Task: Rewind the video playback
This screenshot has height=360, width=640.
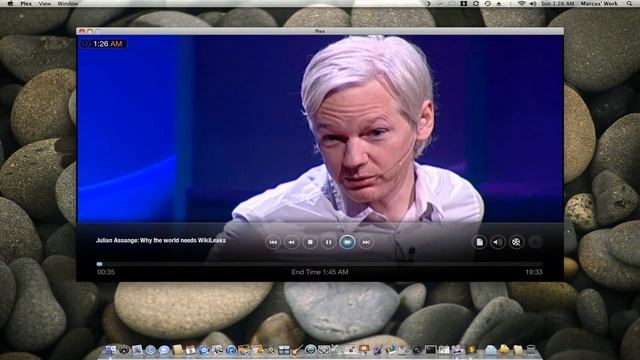Action: click(x=291, y=242)
